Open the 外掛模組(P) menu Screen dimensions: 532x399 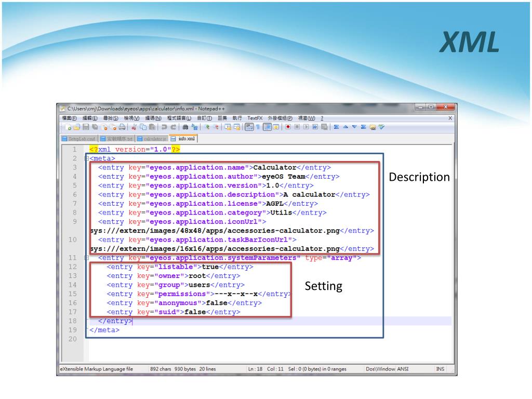(280, 118)
